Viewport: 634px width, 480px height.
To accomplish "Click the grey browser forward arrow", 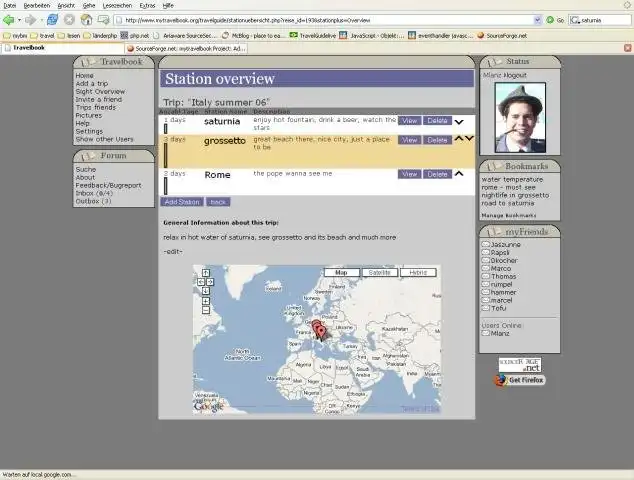I will pyautogui.click(x=30, y=19).
